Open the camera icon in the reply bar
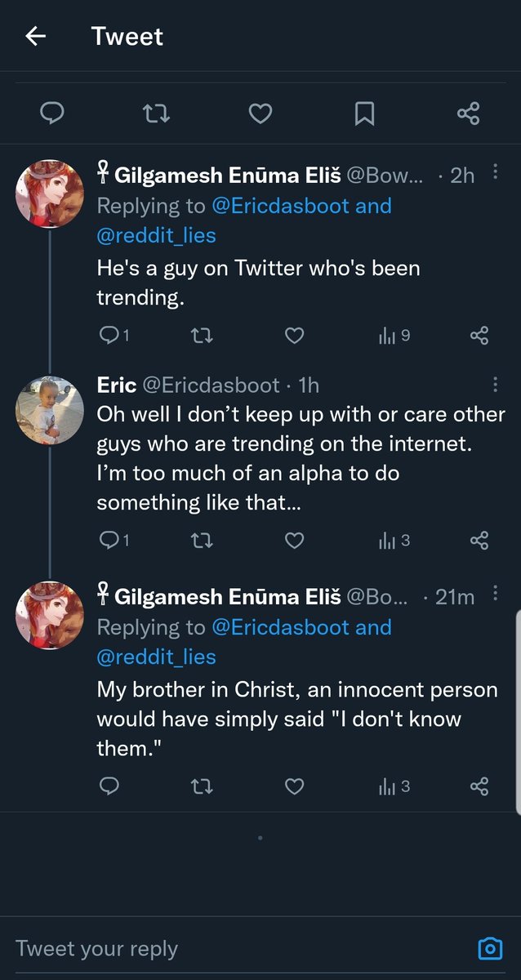Screen dimensions: 521x980 pos(489,948)
